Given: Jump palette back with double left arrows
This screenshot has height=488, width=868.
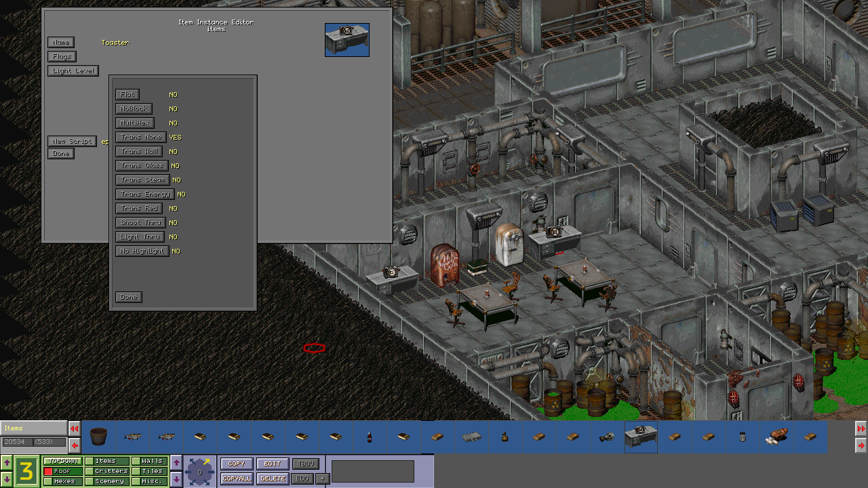Looking at the screenshot, I should click(x=75, y=428).
